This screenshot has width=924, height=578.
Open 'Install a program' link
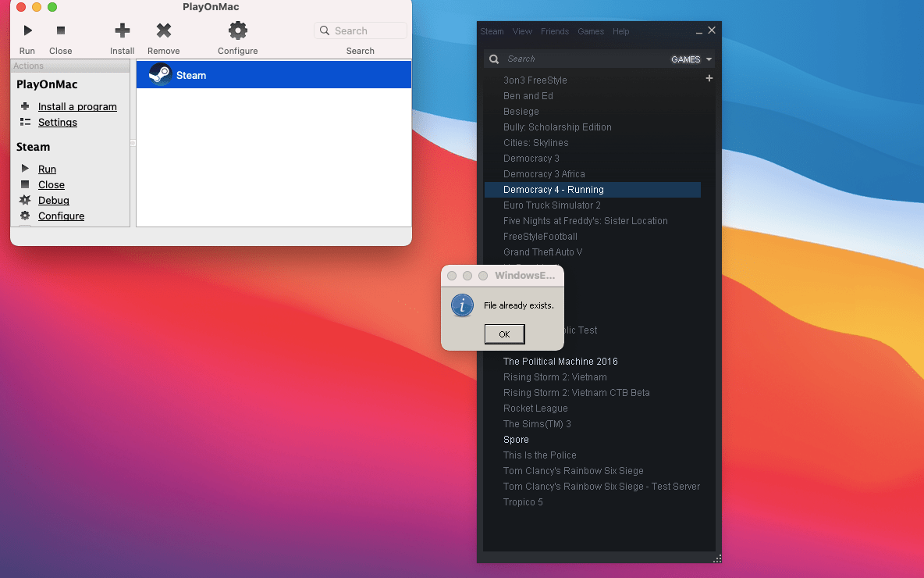[x=77, y=106]
